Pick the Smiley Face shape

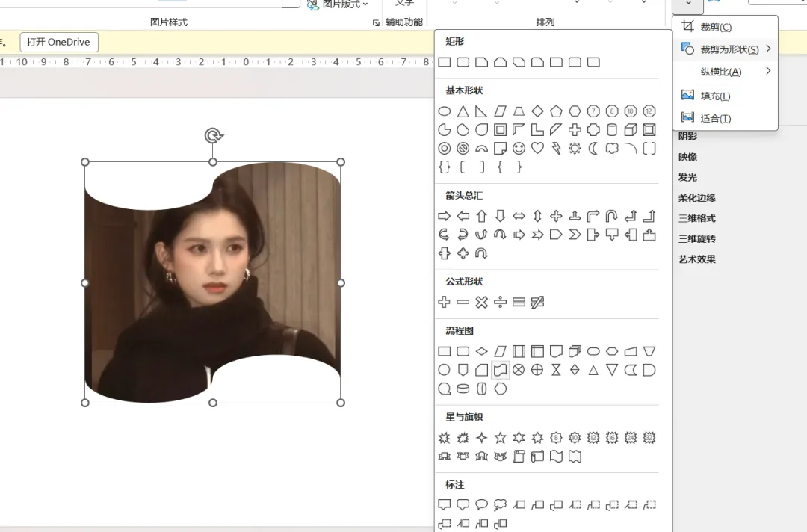click(x=519, y=149)
